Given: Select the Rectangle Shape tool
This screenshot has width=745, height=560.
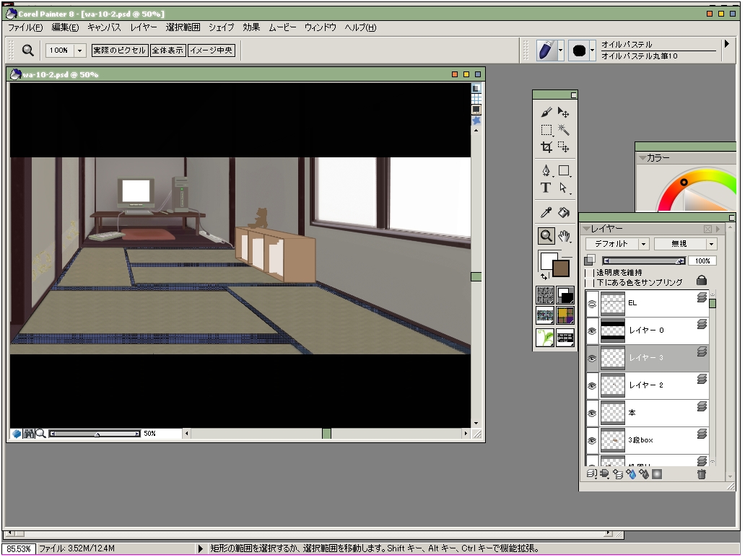Looking at the screenshot, I should 564,170.
